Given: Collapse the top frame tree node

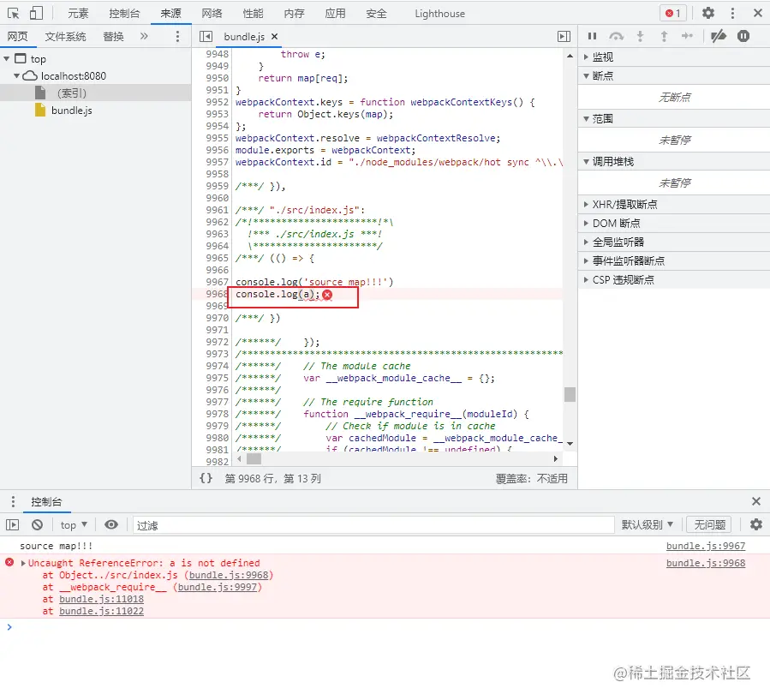Looking at the screenshot, I should pyautogui.click(x=6, y=59).
